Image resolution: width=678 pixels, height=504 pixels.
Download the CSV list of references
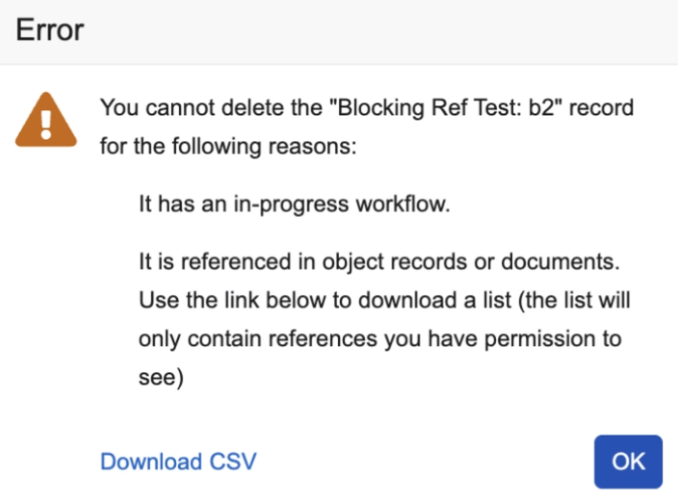(x=179, y=461)
